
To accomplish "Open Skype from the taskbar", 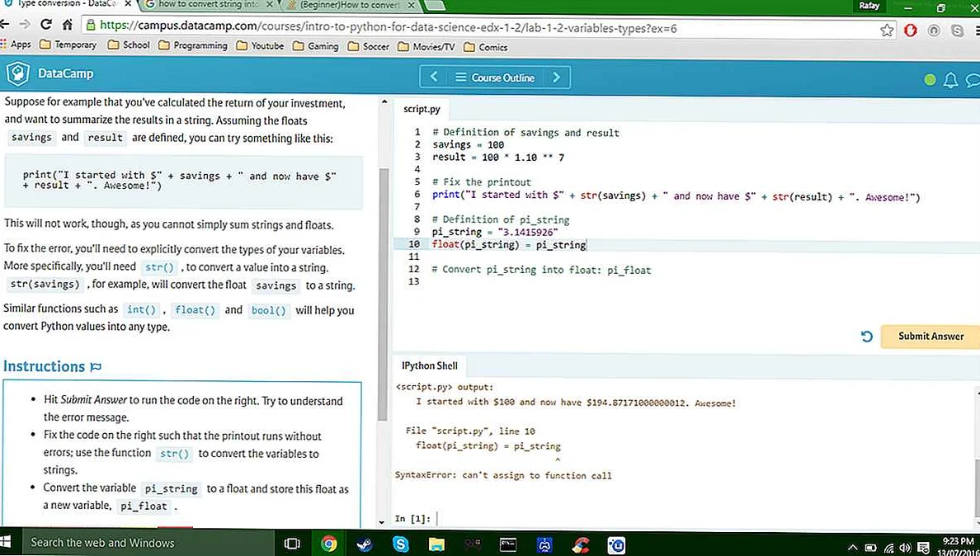I will 401,544.
